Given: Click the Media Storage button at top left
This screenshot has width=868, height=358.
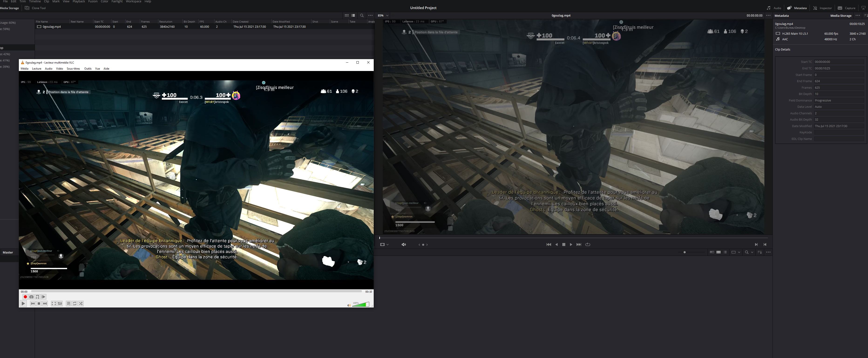Looking at the screenshot, I should click(x=10, y=8).
